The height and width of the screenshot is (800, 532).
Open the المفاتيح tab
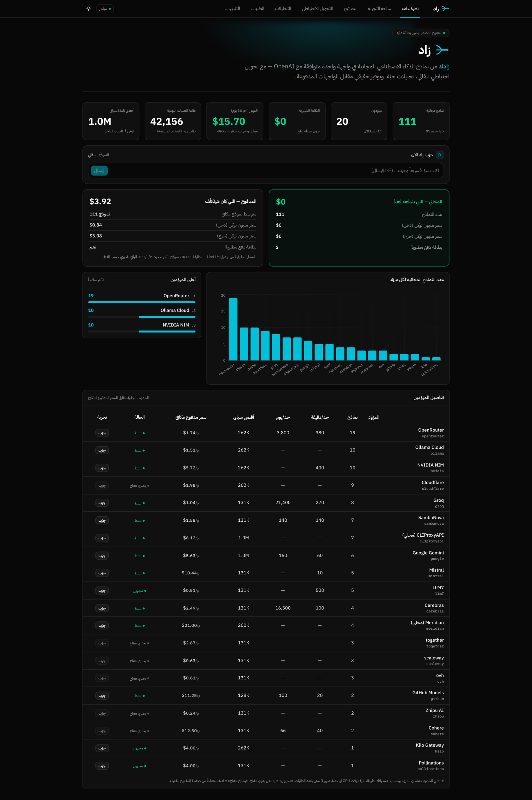(x=350, y=9)
